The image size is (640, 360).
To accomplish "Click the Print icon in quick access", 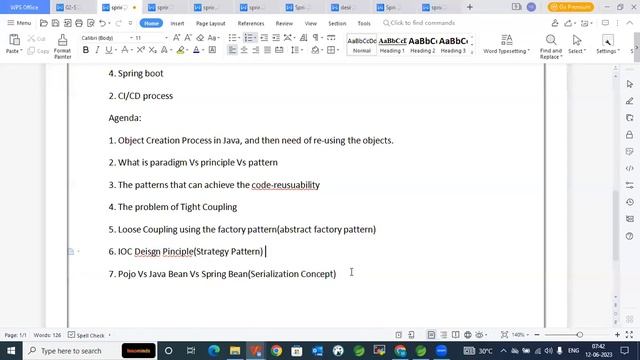I will pos(79,23).
